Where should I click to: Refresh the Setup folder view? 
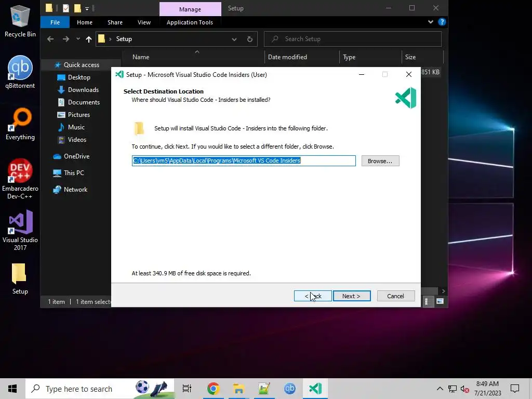click(250, 39)
